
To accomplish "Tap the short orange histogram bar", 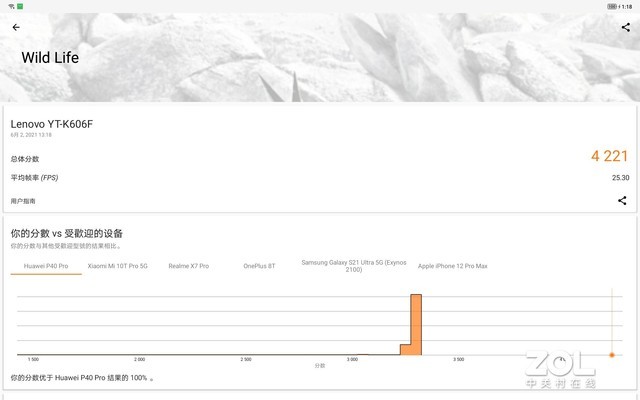I will [x=405, y=350].
